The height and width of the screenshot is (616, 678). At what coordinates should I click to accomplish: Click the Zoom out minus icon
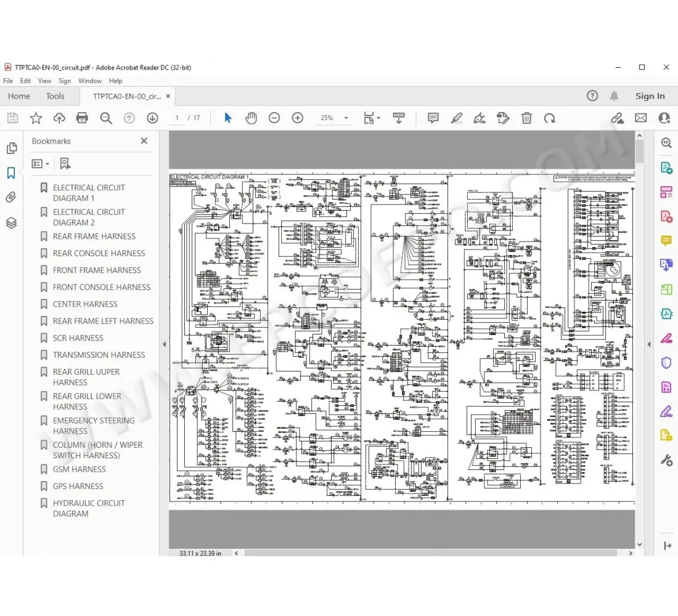click(x=274, y=118)
